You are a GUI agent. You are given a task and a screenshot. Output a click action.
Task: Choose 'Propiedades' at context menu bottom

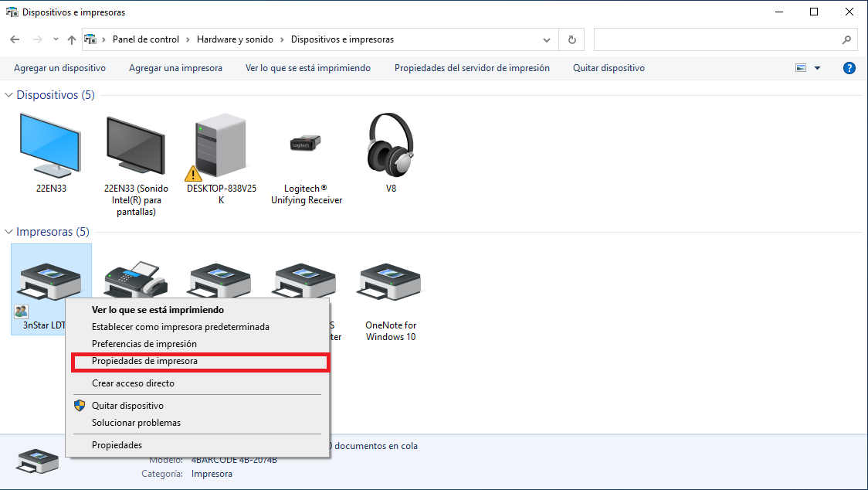tap(198, 445)
